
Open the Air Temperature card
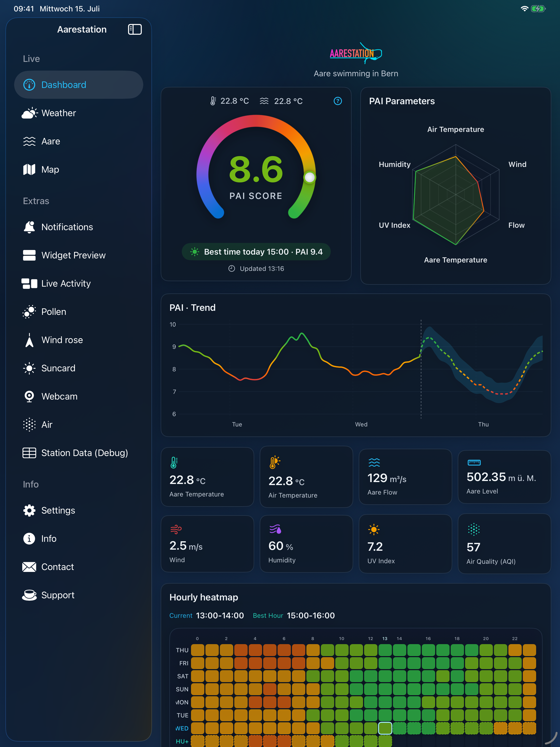tap(306, 477)
